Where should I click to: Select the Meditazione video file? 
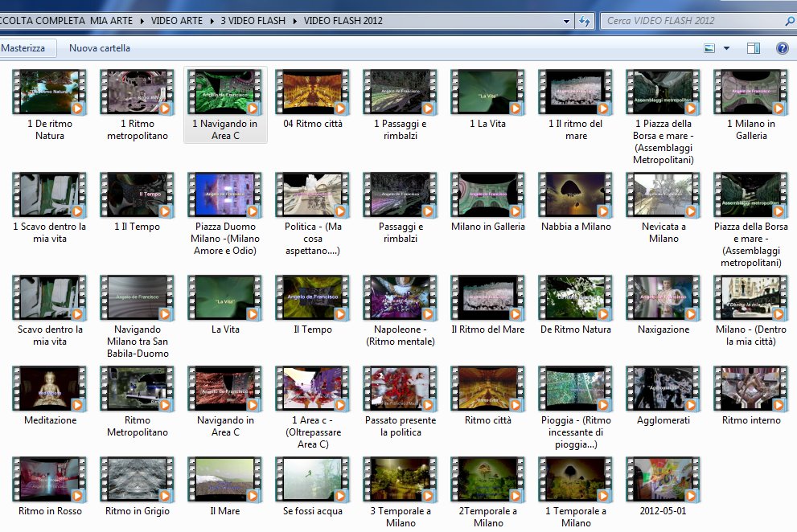point(50,390)
